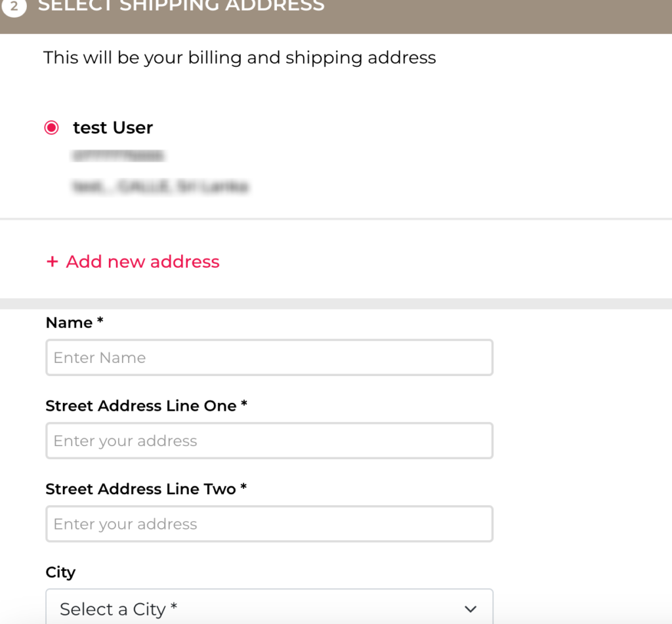Click the test User name label
Image resolution: width=672 pixels, height=624 pixels.
[113, 128]
